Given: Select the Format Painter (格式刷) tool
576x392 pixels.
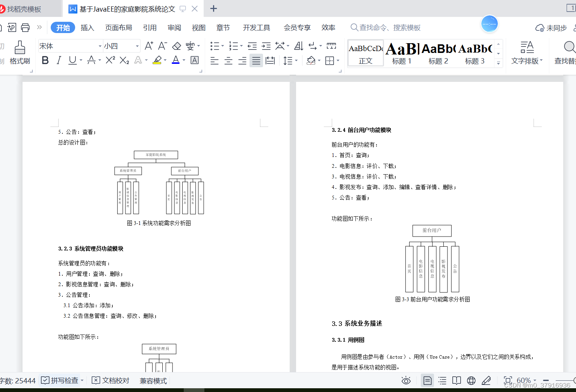Looking at the screenshot, I should [20, 53].
